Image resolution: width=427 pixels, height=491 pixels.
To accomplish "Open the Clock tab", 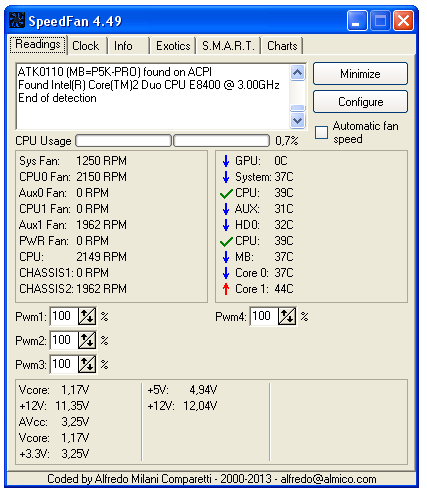I will pyautogui.click(x=86, y=46).
